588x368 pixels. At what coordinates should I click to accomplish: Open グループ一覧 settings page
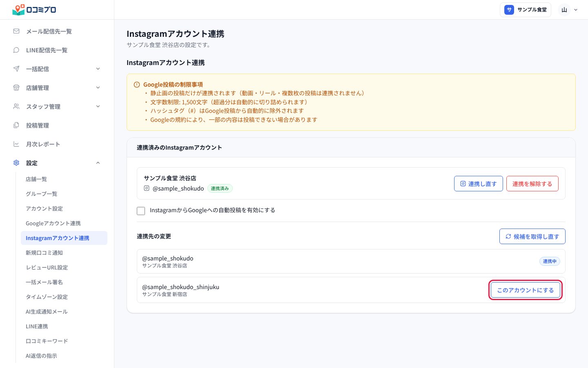click(64, 194)
